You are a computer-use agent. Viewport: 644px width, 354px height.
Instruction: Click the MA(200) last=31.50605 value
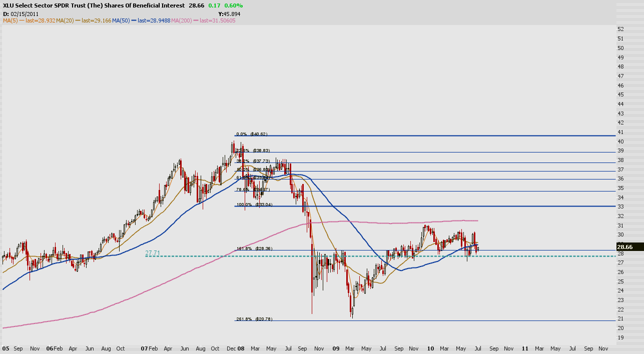coord(217,20)
